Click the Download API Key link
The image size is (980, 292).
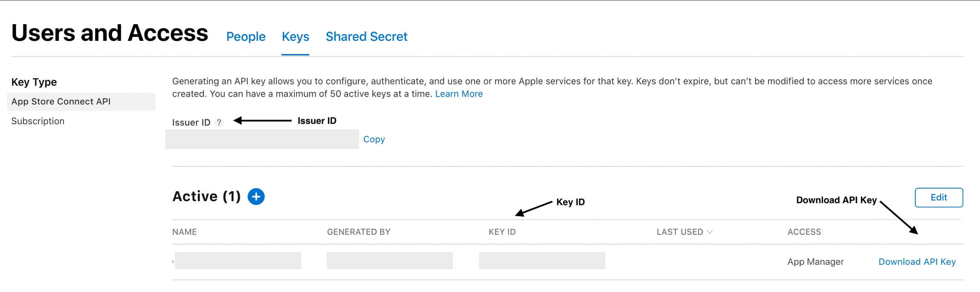pyautogui.click(x=916, y=261)
